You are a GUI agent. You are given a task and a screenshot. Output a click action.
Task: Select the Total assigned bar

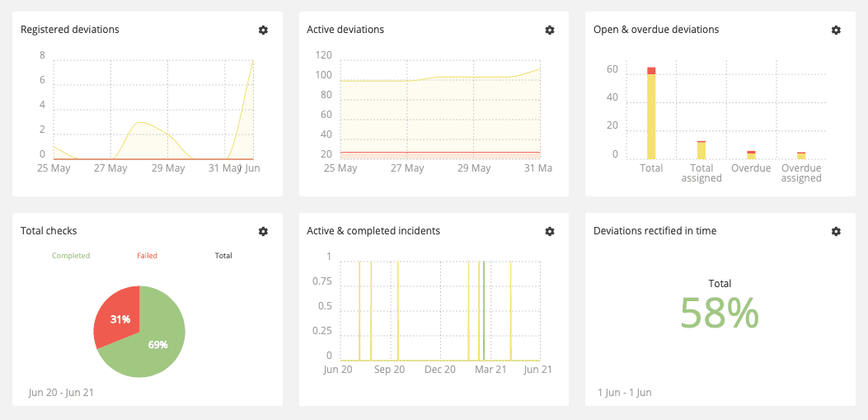pos(701,151)
